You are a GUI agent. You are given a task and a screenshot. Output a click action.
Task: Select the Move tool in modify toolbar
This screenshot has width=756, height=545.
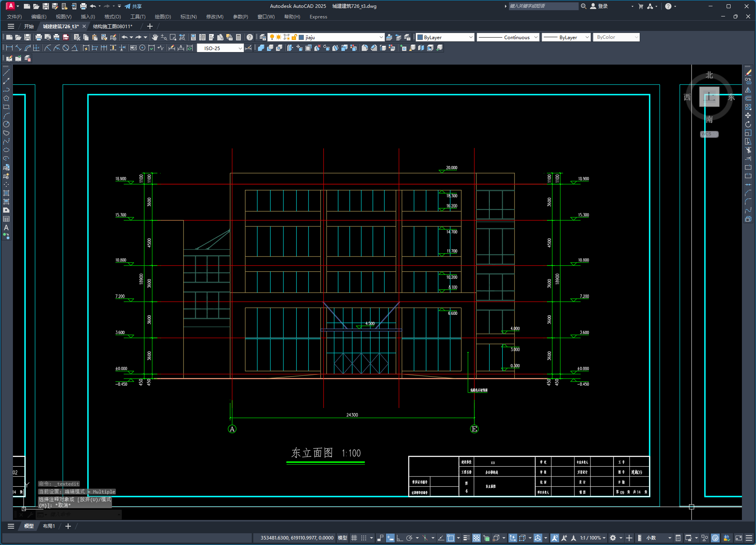[748, 115]
